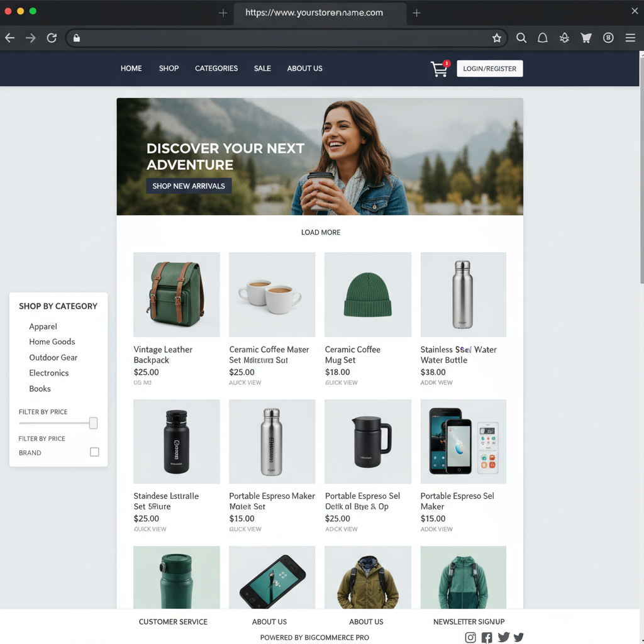Open browser search with the magnifier icon
The image size is (644, 644).
pos(521,38)
